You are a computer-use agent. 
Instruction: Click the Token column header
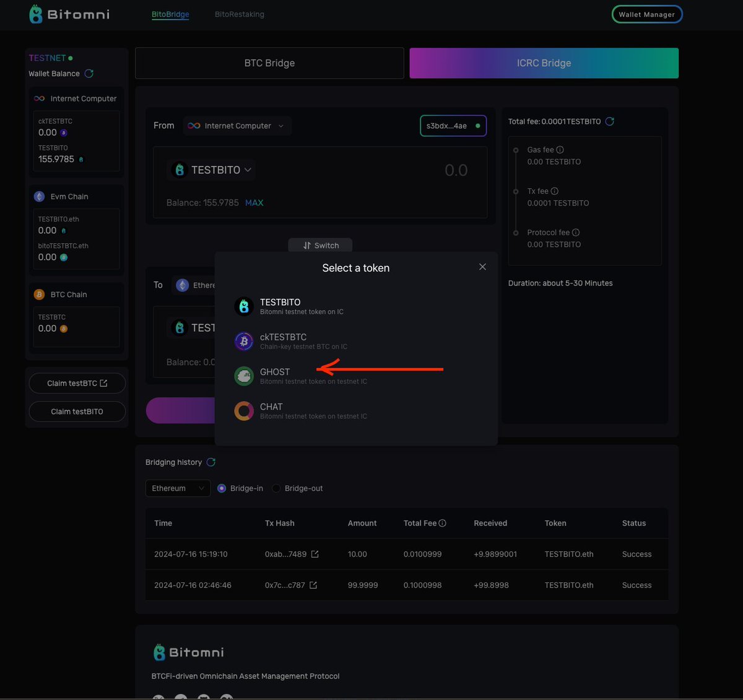coord(555,523)
